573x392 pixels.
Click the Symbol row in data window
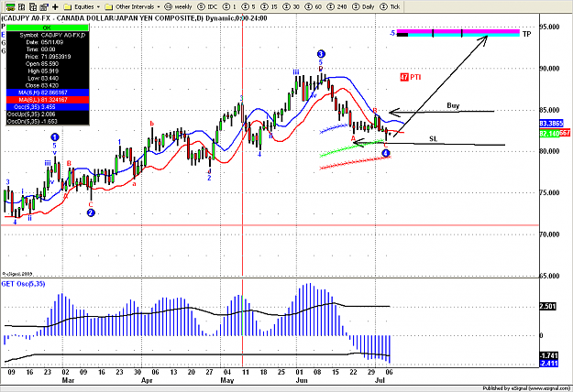click(48, 35)
